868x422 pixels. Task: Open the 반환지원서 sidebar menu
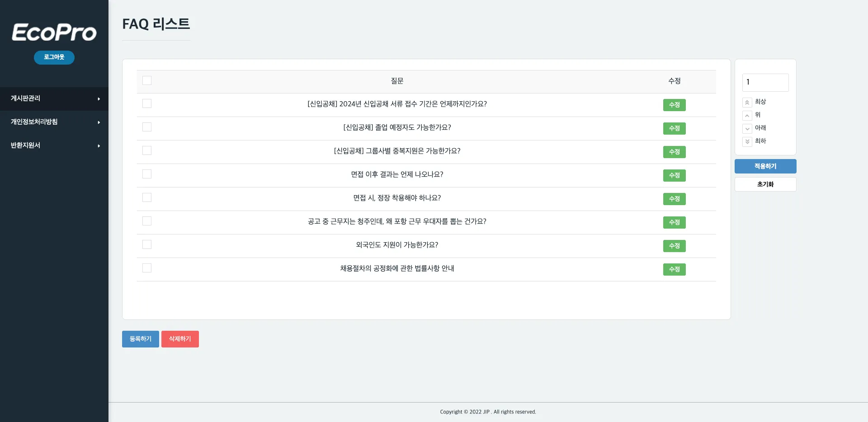point(54,145)
